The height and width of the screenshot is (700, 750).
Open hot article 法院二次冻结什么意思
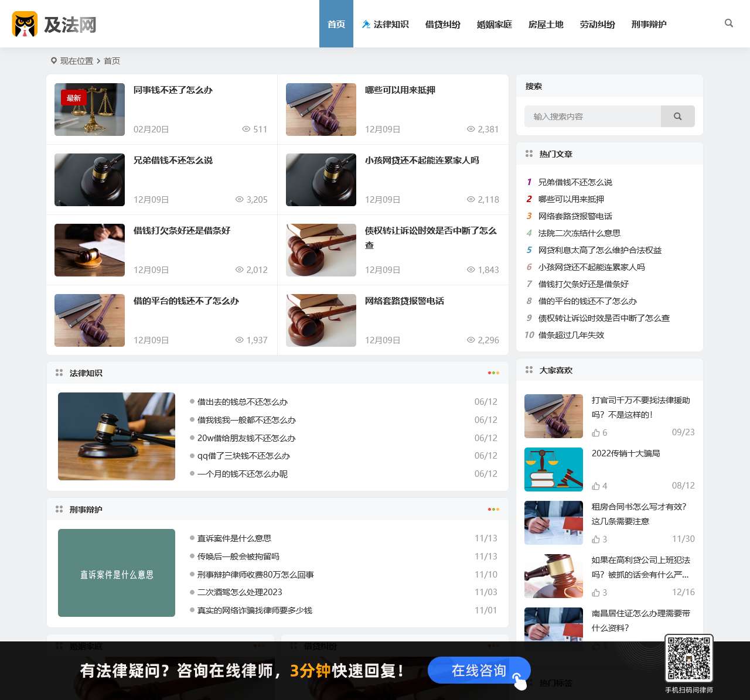tap(579, 233)
